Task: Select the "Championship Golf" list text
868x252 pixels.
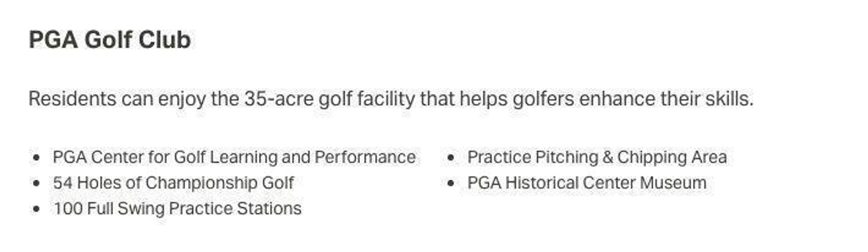Action: pos(220,183)
